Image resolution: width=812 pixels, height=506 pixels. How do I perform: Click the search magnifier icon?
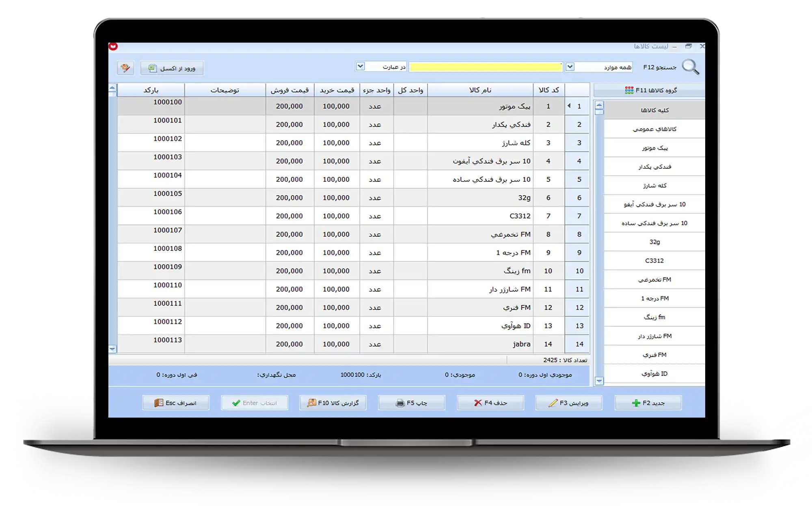(x=691, y=67)
